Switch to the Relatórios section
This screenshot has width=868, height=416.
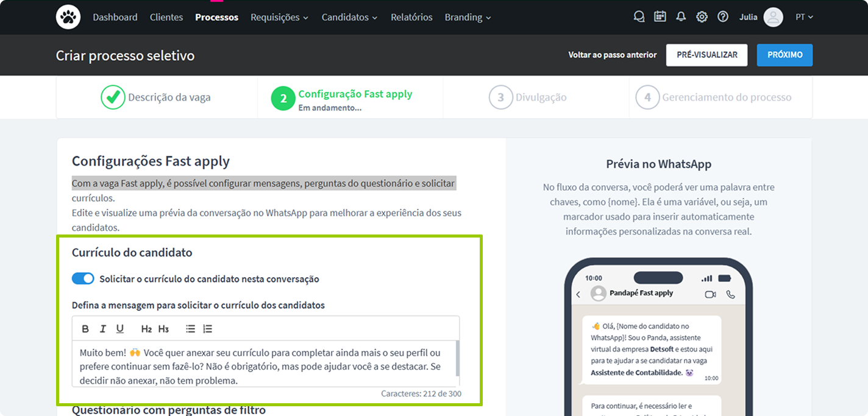411,17
